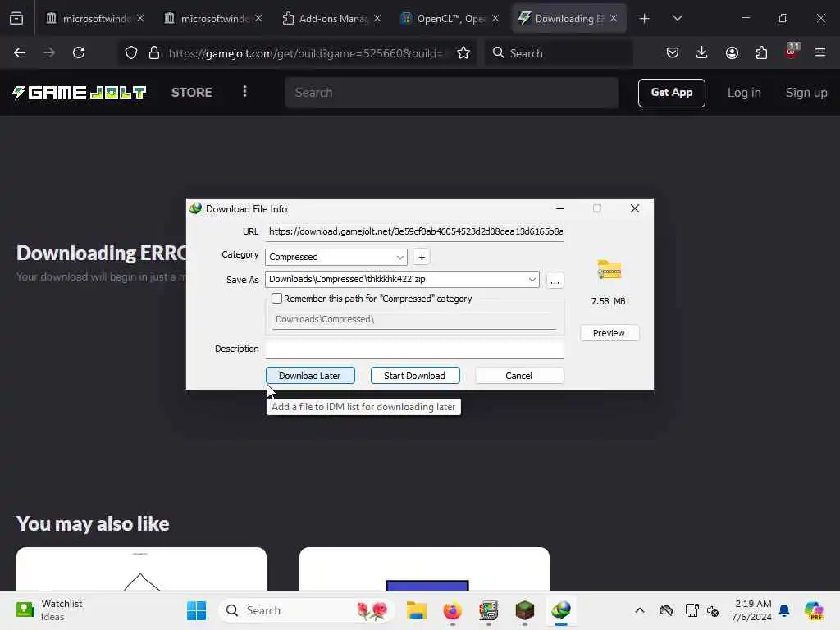Open the Pocket save icon
840x630 pixels.
(673, 52)
